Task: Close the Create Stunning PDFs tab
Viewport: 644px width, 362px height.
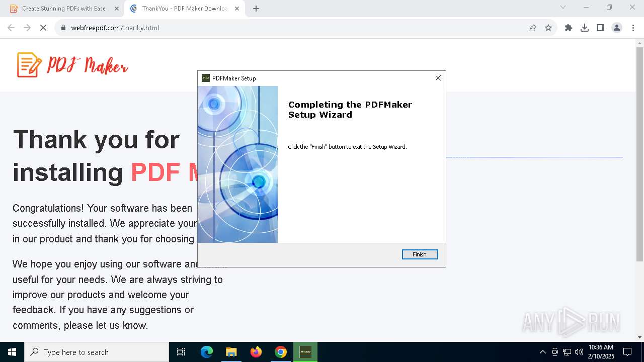Action: point(117,9)
